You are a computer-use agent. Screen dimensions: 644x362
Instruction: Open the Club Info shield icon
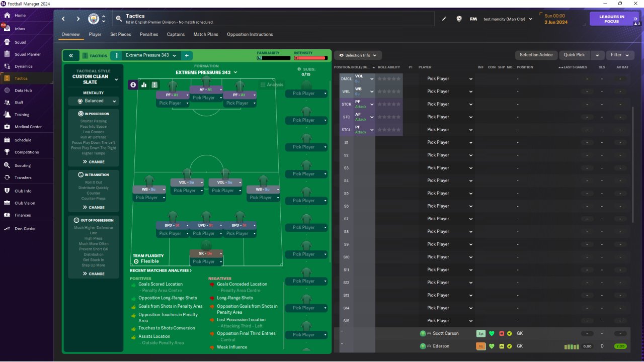(x=7, y=191)
